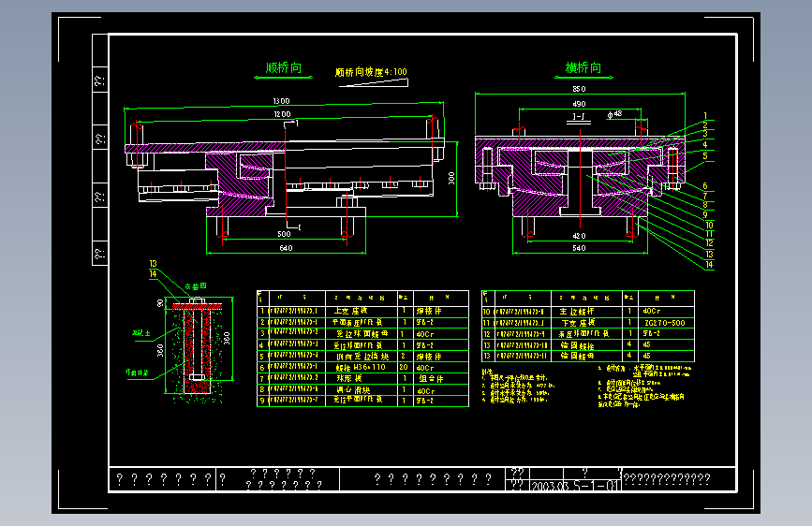This screenshot has height=526, width=812.
Task: Pick the 90 dimension on anchor detail
Action: (160, 303)
